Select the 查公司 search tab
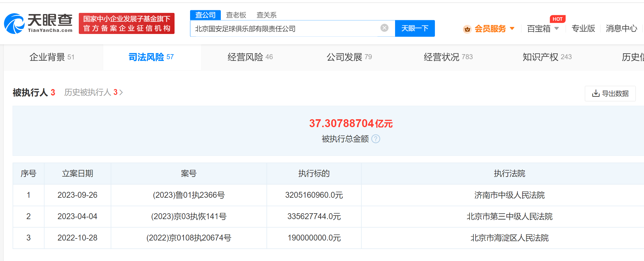Image resolution: width=644 pixels, height=261 pixels. point(205,15)
